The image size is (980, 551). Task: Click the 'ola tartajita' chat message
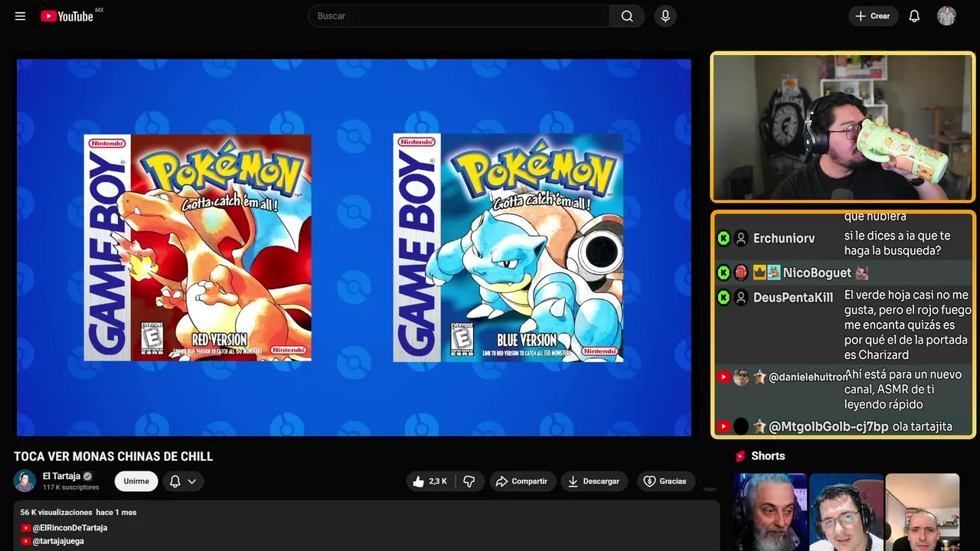tap(923, 426)
